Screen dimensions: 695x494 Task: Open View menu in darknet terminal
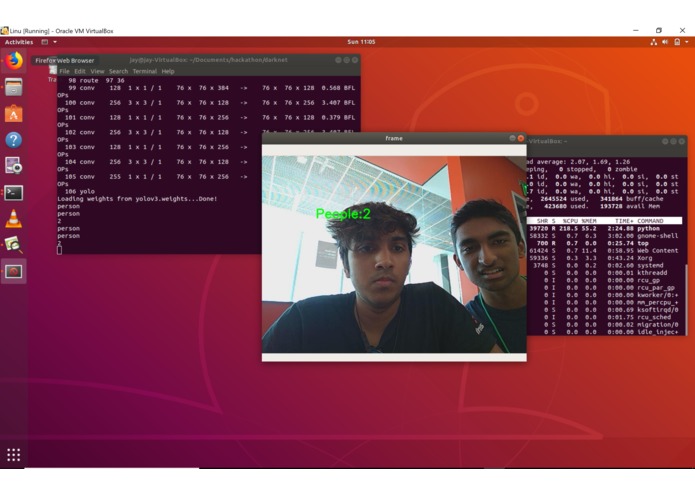(x=97, y=71)
